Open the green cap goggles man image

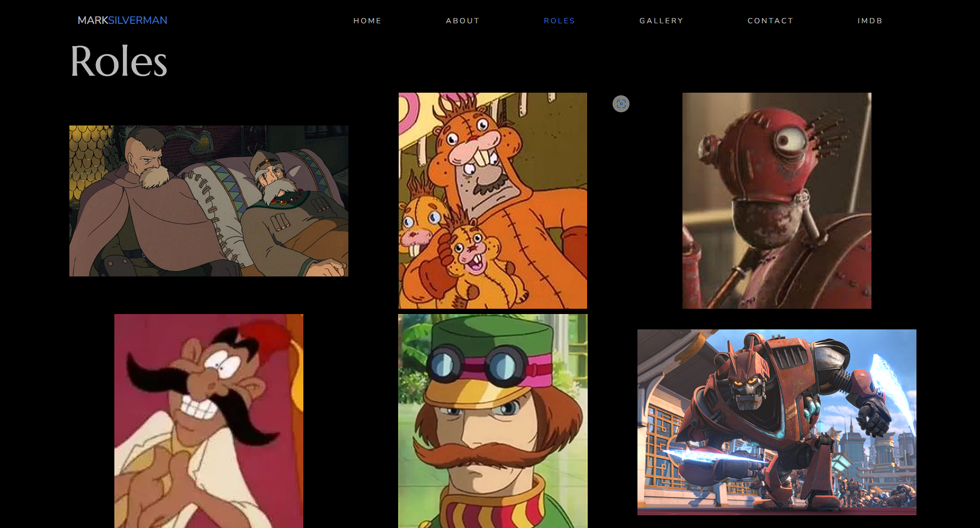[x=493, y=421]
